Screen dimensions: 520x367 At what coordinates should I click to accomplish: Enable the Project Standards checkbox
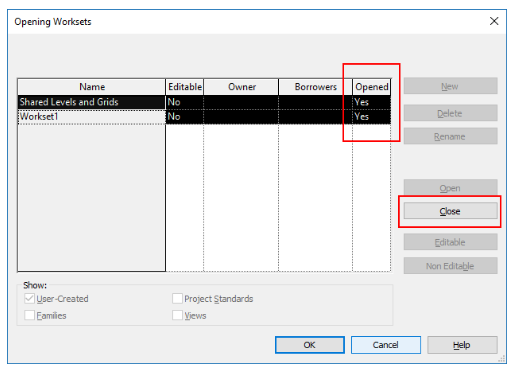click(177, 298)
